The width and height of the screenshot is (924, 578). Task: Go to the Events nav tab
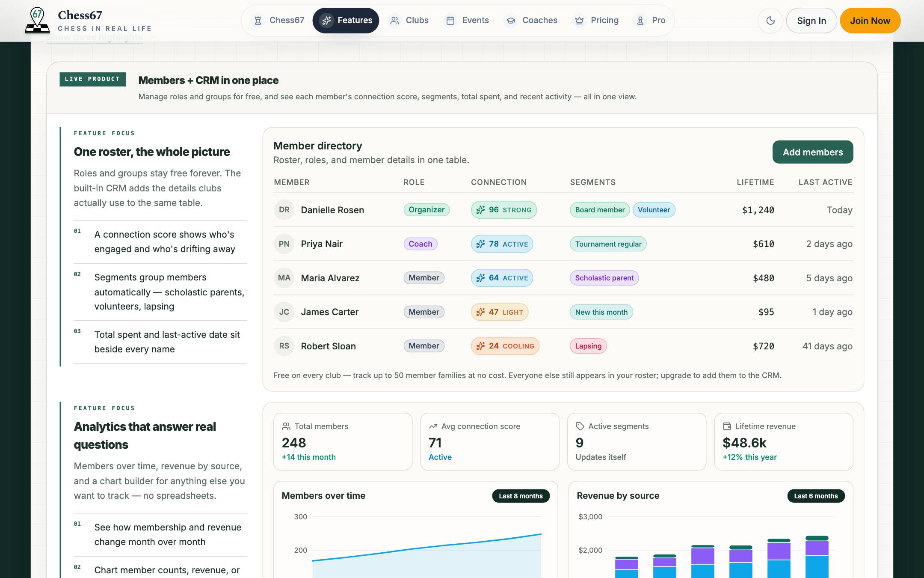pyautogui.click(x=467, y=21)
